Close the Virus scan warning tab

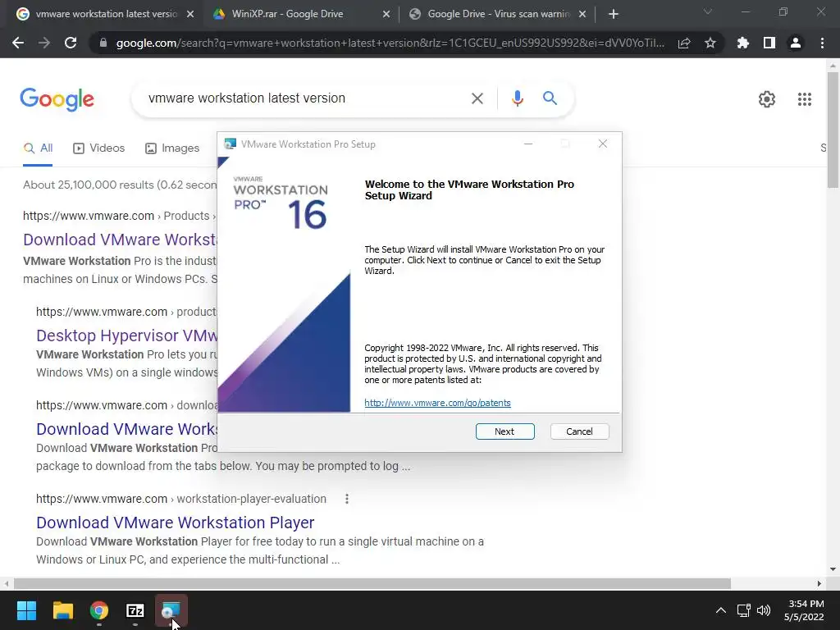pos(582,14)
